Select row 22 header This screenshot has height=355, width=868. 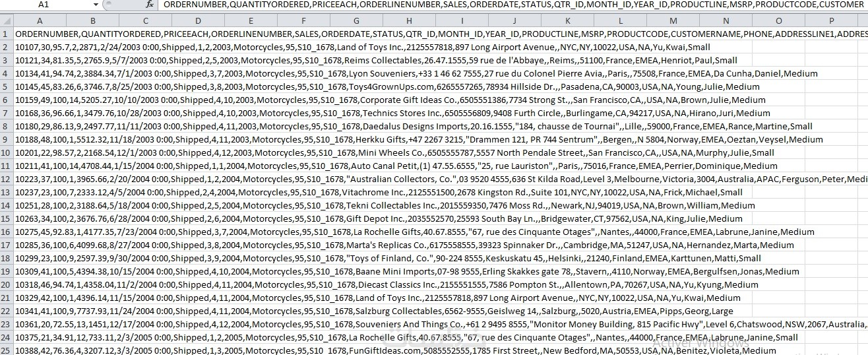tap(7, 311)
